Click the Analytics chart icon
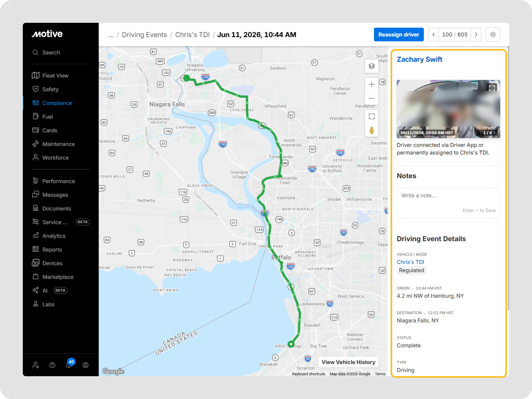 (36, 236)
